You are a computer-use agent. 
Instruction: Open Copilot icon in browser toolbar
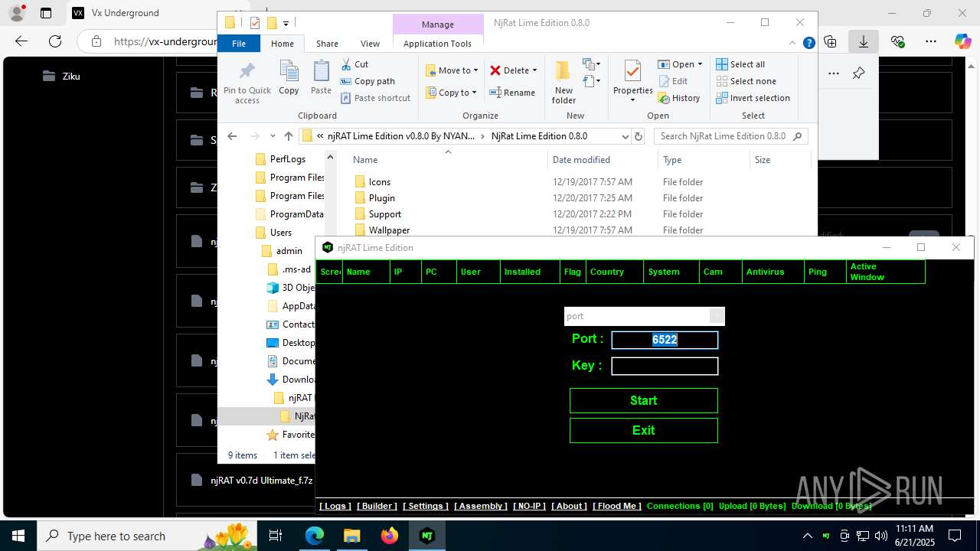coord(962,41)
